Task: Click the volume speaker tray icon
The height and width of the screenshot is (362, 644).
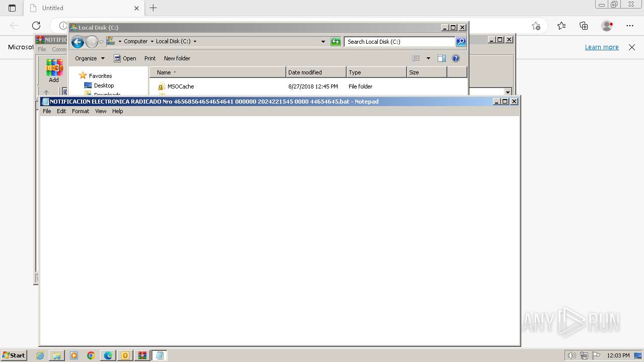Action: 572,355
